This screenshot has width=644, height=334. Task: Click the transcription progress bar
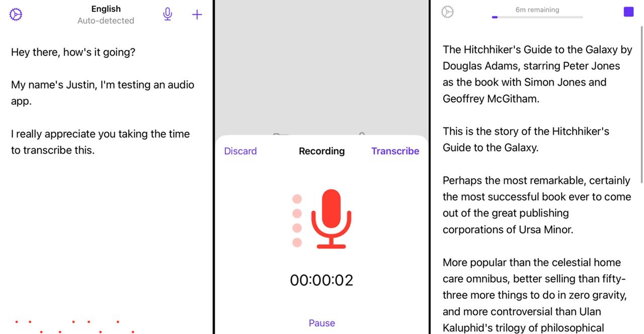tap(537, 17)
